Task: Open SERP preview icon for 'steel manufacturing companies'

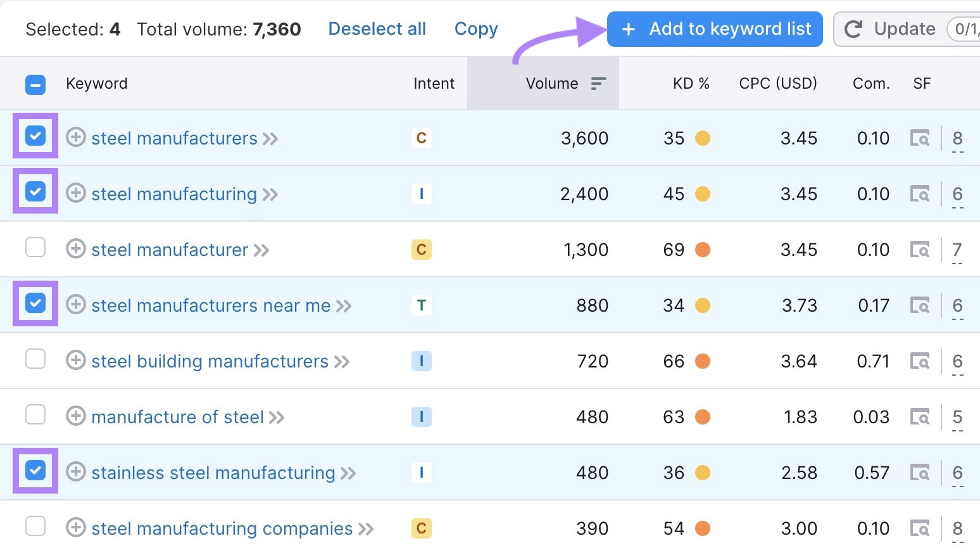Action: tap(920, 528)
